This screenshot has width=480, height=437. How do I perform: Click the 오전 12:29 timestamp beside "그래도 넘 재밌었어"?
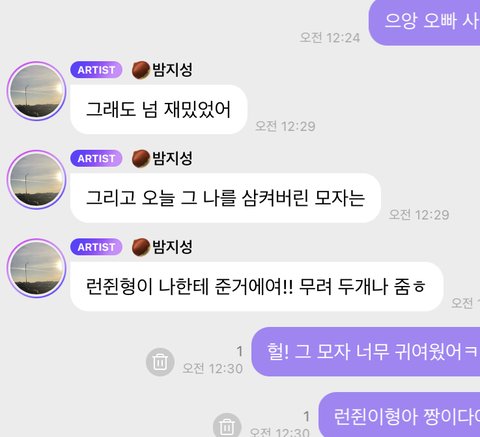tap(285, 126)
